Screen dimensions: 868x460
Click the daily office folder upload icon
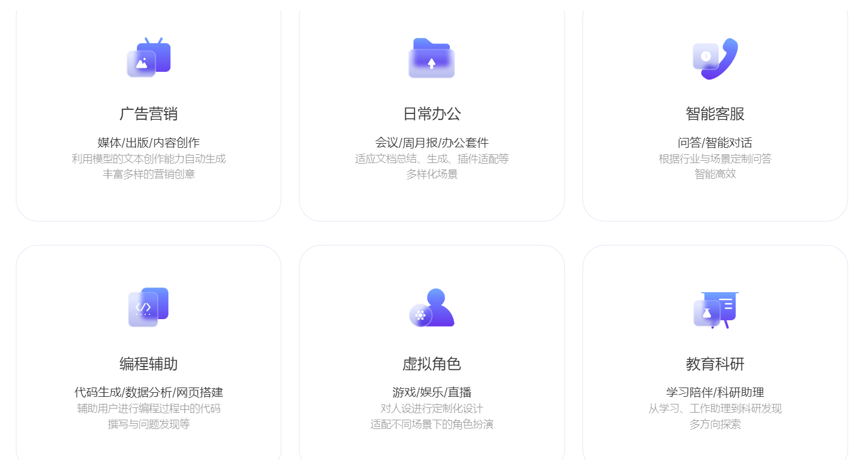pos(432,58)
